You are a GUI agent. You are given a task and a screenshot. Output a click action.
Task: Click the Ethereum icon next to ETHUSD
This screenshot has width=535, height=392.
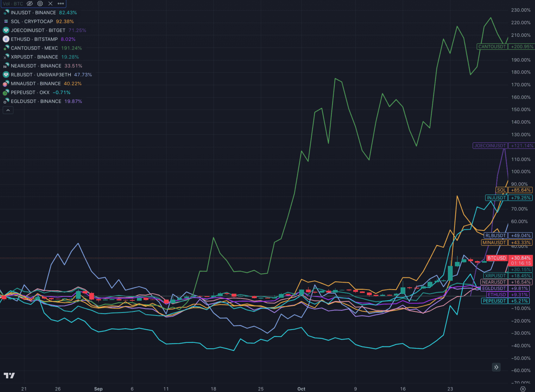[x=6, y=39]
